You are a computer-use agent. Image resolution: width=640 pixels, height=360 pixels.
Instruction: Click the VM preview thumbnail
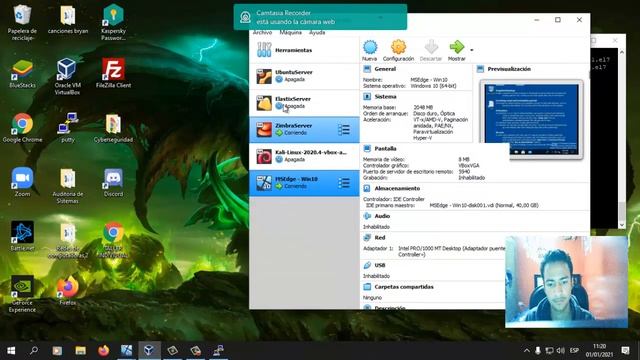point(531,119)
